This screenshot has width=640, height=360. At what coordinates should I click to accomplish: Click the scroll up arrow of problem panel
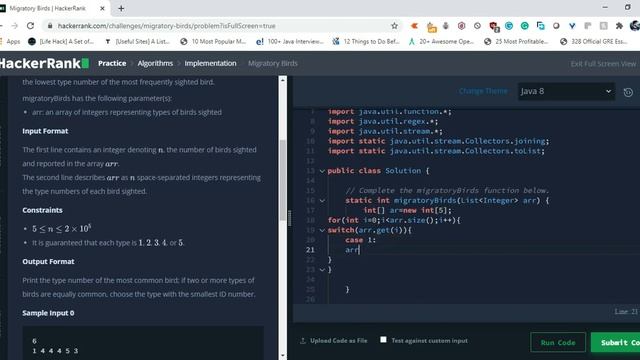(282, 80)
